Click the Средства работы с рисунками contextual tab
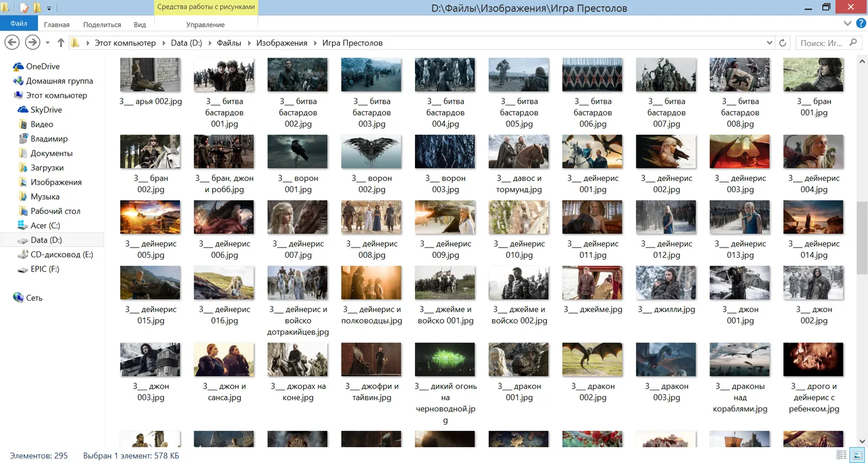868x463 pixels. [206, 7]
